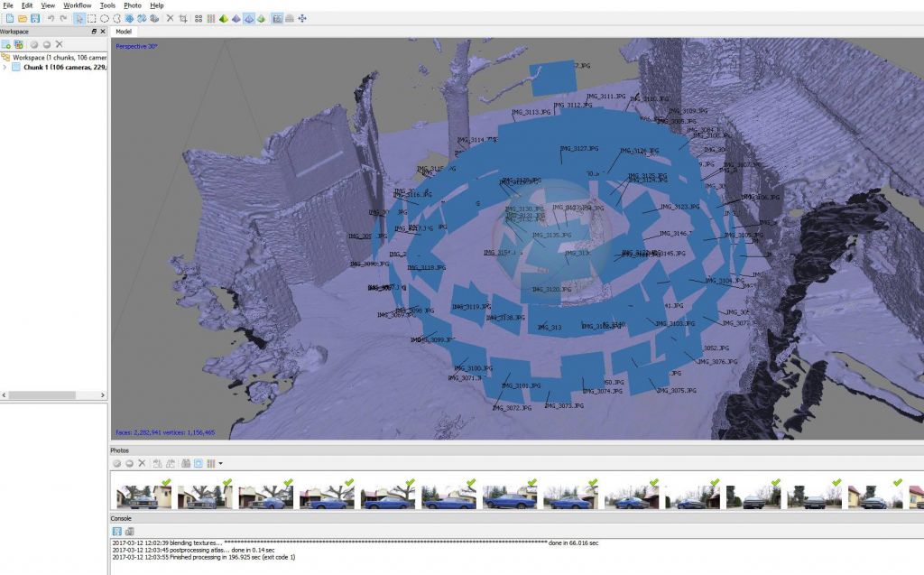Open the Workflow menu

tap(77, 5)
